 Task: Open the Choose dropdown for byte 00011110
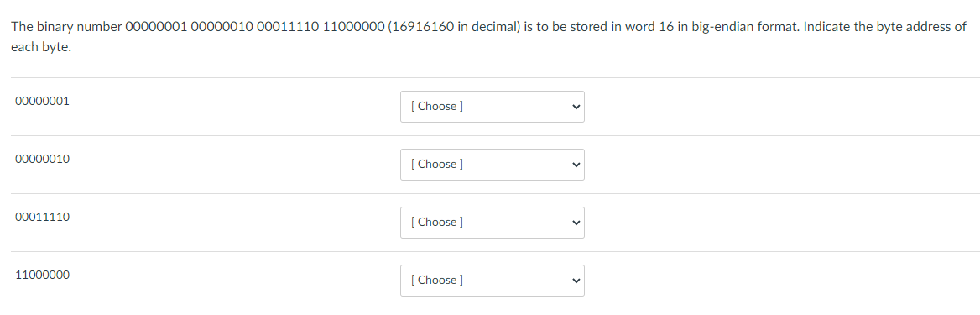pos(493,223)
